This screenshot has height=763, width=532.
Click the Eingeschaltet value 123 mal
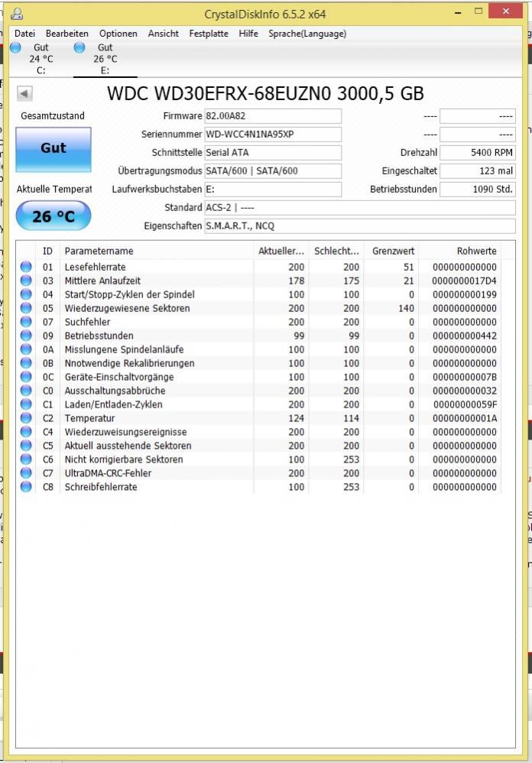[478, 170]
